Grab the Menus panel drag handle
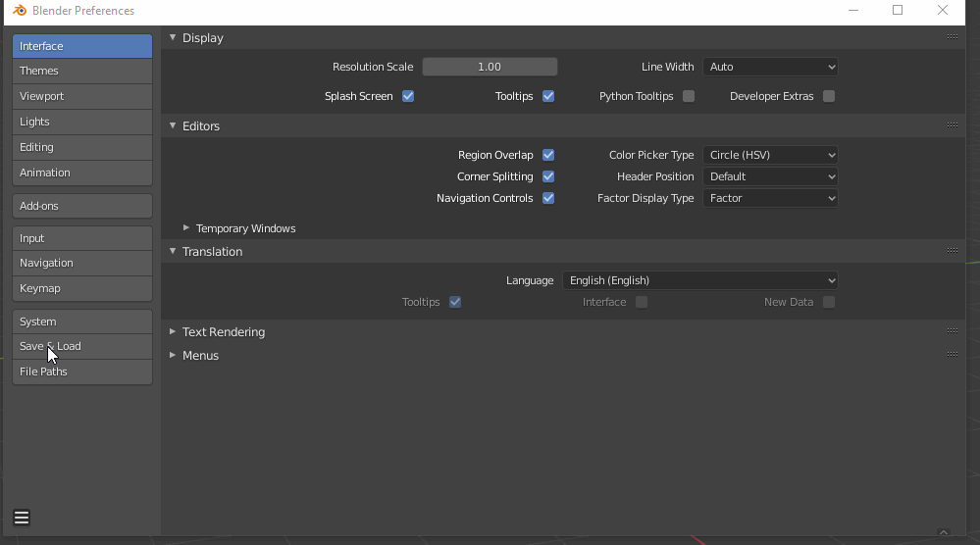Image resolution: width=980 pixels, height=545 pixels. (952, 355)
